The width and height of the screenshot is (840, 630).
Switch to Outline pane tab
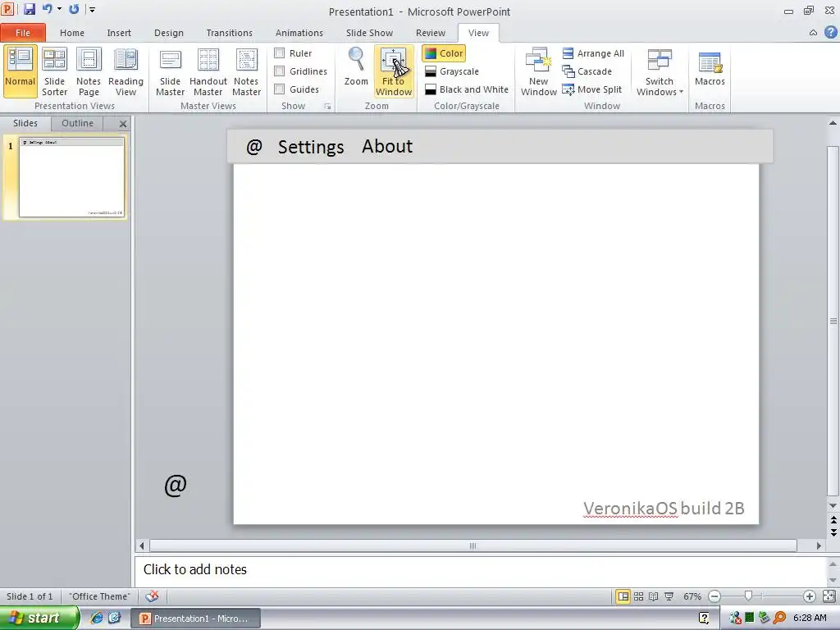(x=77, y=123)
